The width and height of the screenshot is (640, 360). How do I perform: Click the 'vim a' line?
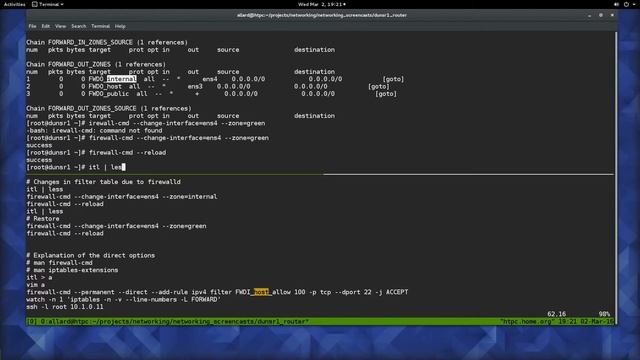36,284
